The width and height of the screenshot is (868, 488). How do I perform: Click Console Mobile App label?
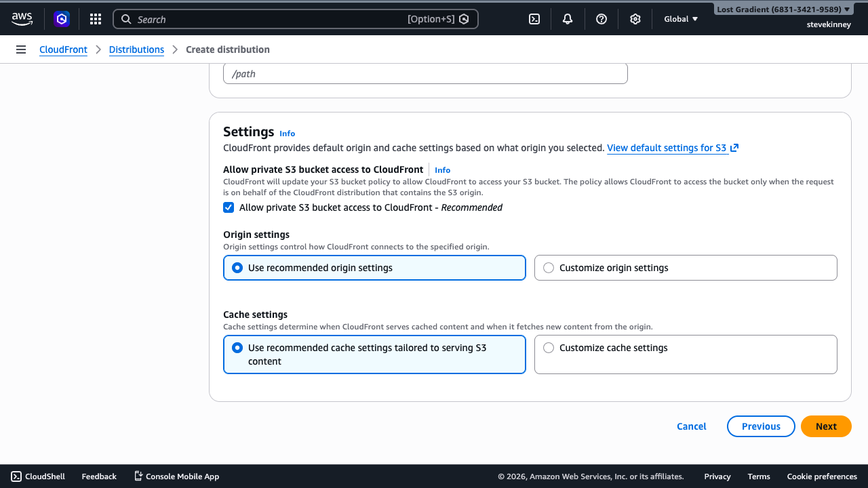(x=182, y=476)
